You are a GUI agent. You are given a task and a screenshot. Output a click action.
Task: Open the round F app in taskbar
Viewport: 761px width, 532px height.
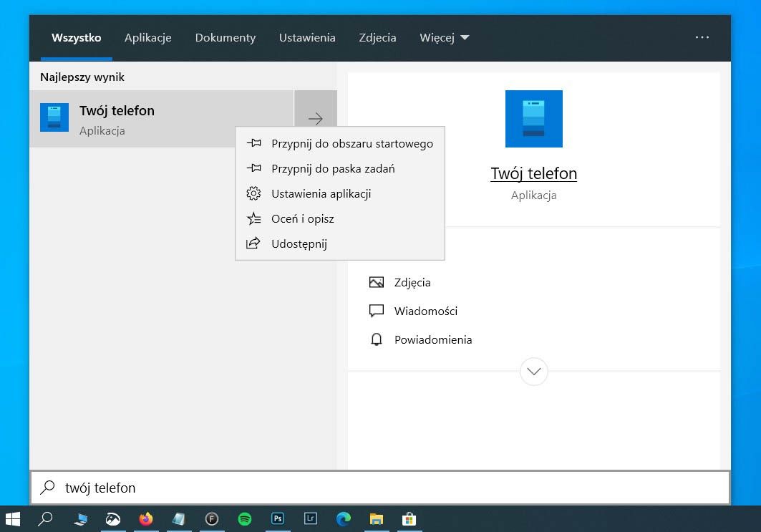point(212,519)
